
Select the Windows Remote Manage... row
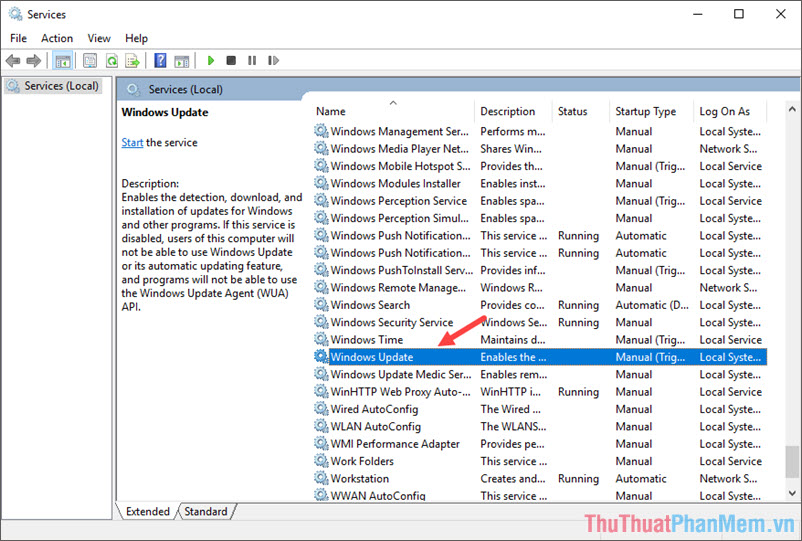point(540,287)
